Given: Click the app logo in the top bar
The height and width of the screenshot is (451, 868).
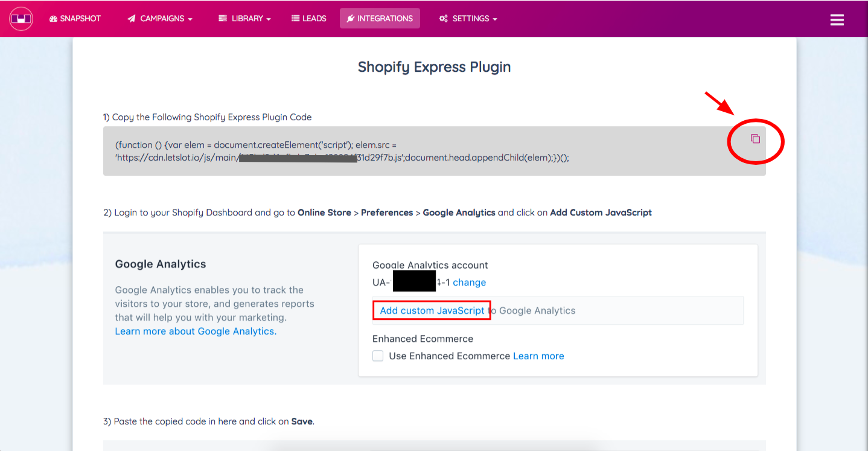Looking at the screenshot, I should (21, 19).
